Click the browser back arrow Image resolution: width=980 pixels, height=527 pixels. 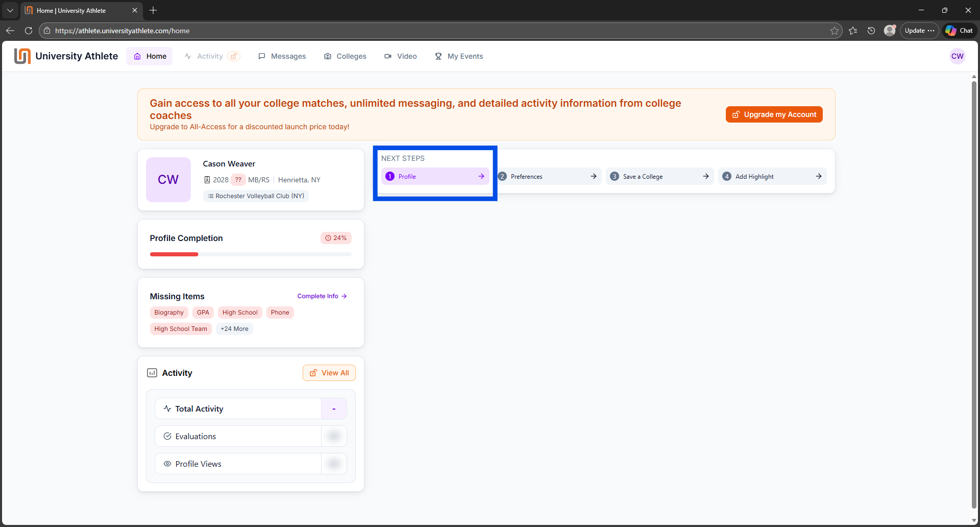[10, 31]
